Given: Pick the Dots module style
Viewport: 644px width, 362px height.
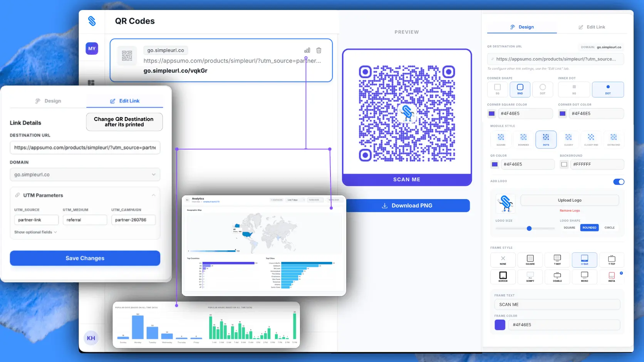Looking at the screenshot, I should 546,139.
